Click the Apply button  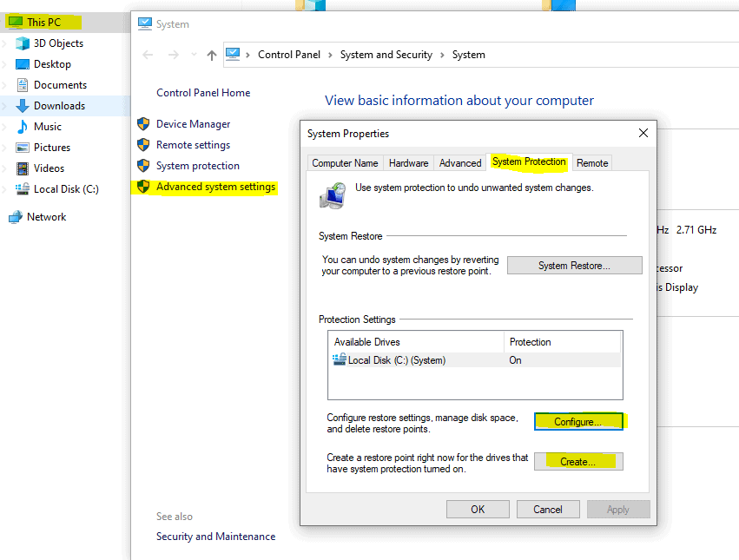[618, 509]
